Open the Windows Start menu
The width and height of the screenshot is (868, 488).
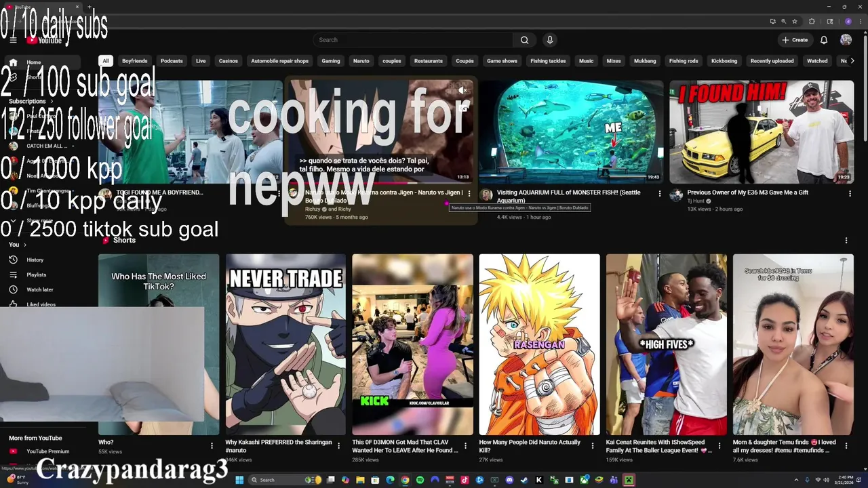tap(239, 480)
